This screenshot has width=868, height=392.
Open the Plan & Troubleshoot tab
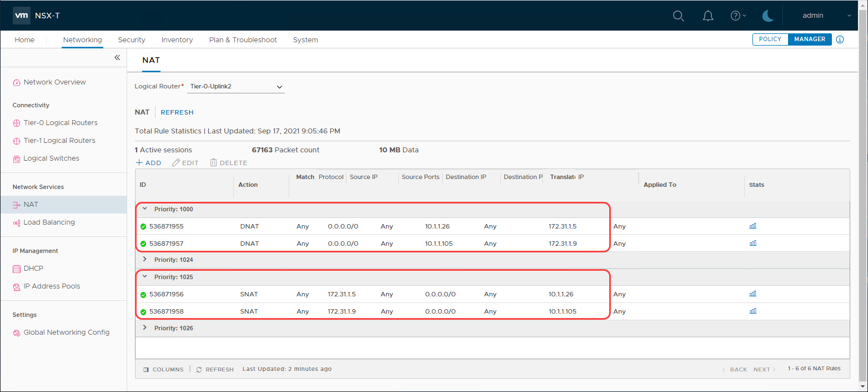(x=243, y=39)
